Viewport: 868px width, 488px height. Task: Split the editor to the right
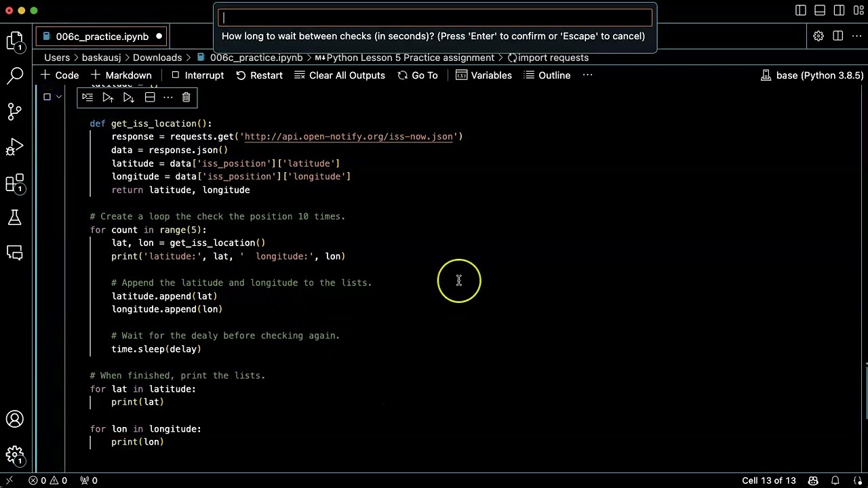click(838, 36)
